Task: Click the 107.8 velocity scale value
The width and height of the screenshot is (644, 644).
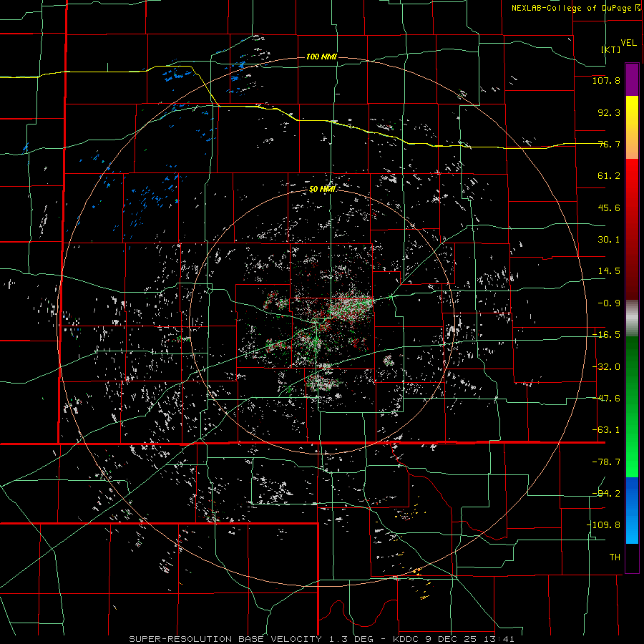Action: (606, 80)
